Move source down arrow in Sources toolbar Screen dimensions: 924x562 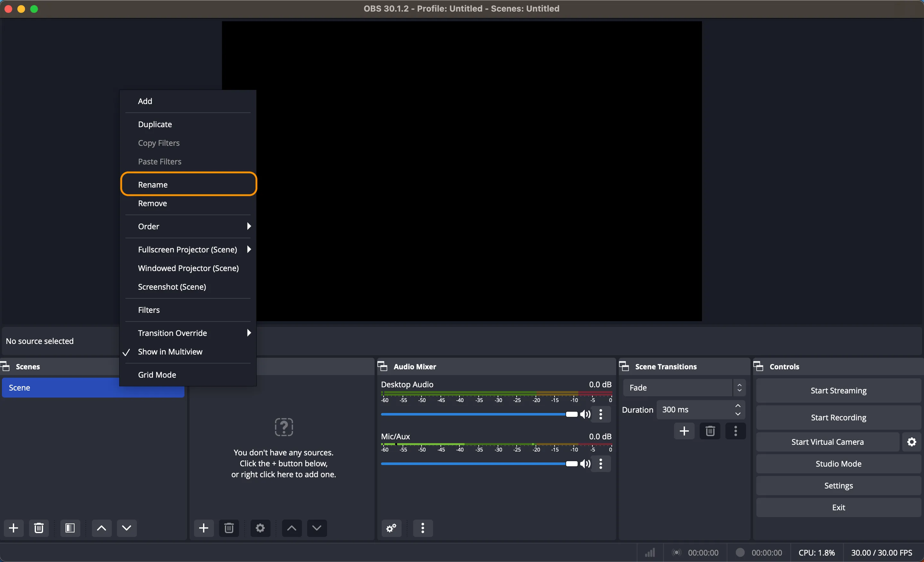point(316,528)
